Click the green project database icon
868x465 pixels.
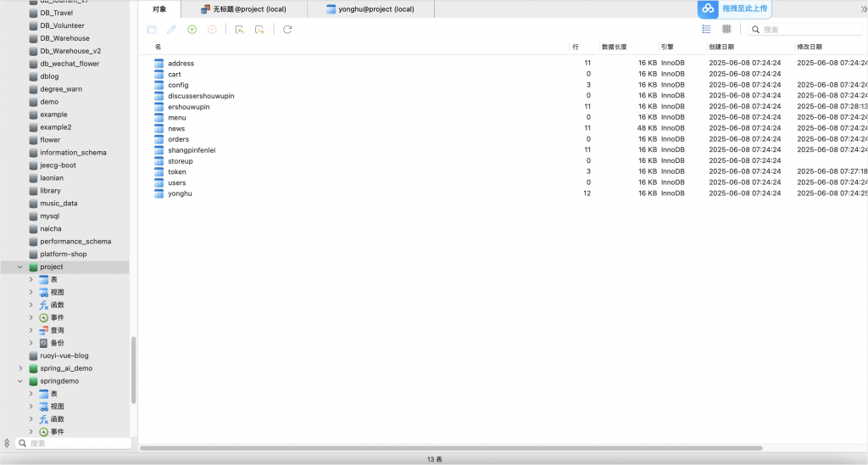[33, 267]
